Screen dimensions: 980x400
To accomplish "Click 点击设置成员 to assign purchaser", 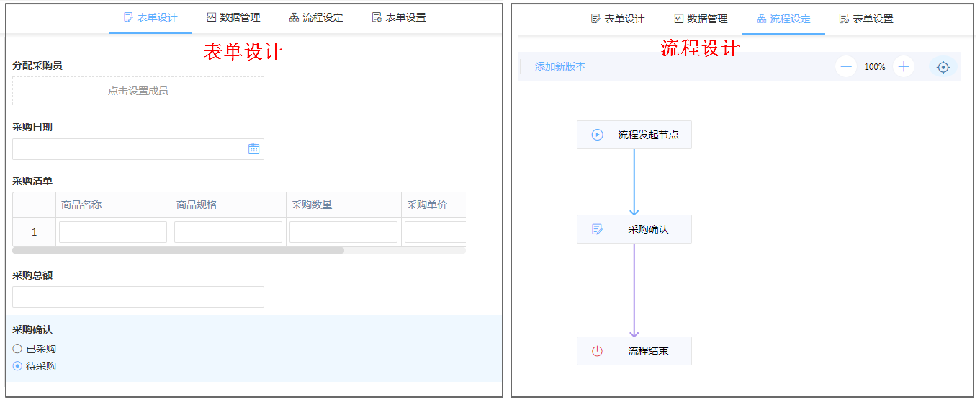I will pyautogui.click(x=138, y=91).
